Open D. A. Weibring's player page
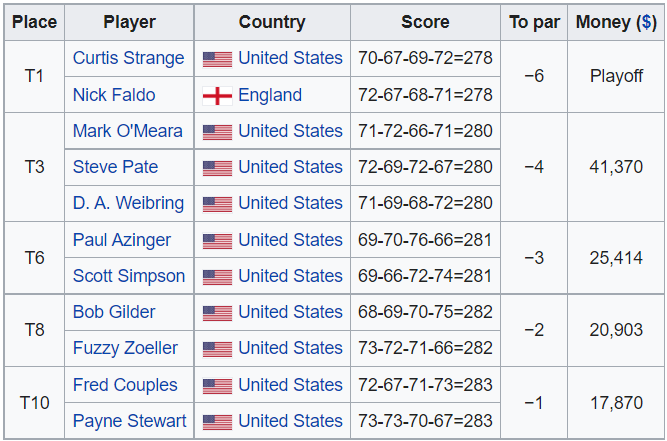667x441 pixels. [x=128, y=203]
